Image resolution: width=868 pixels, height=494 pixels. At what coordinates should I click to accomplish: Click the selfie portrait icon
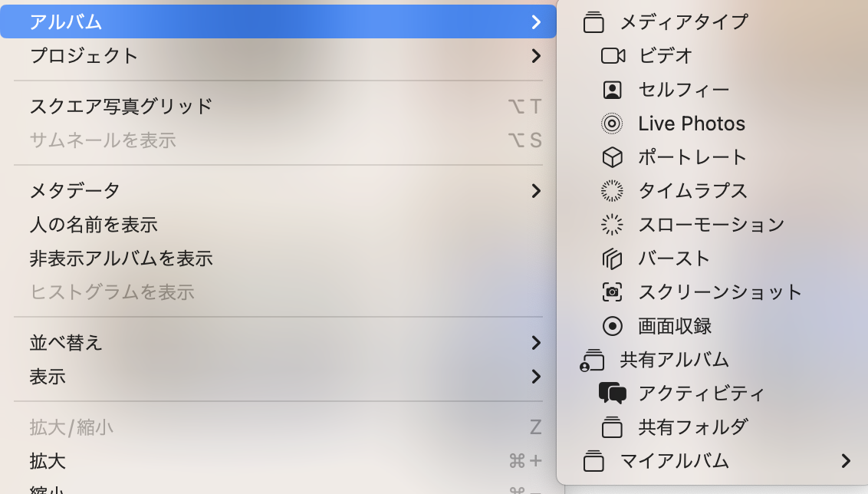coord(612,90)
